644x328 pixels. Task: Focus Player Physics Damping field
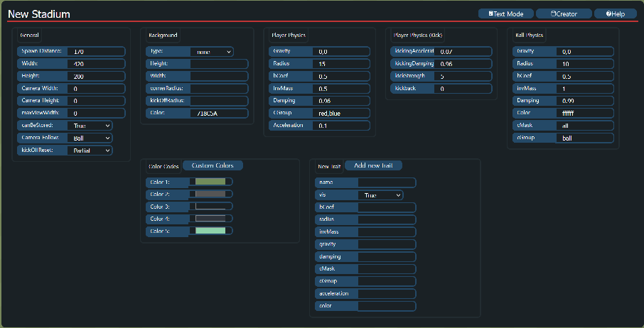point(341,101)
